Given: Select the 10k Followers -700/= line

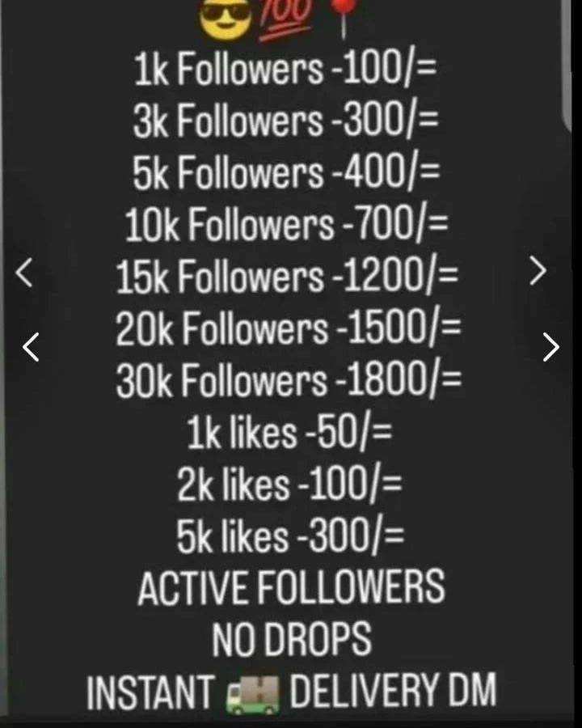Looking at the screenshot, I should pyautogui.click(x=286, y=226).
